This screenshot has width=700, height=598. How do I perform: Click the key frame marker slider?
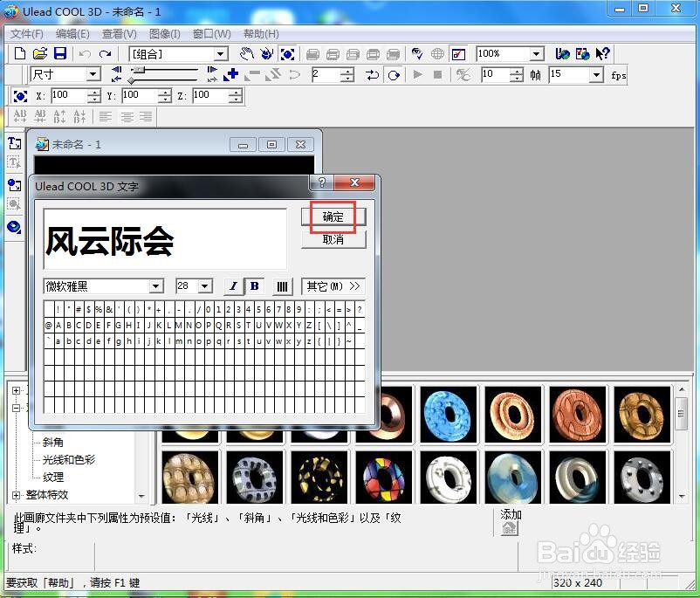point(131,80)
